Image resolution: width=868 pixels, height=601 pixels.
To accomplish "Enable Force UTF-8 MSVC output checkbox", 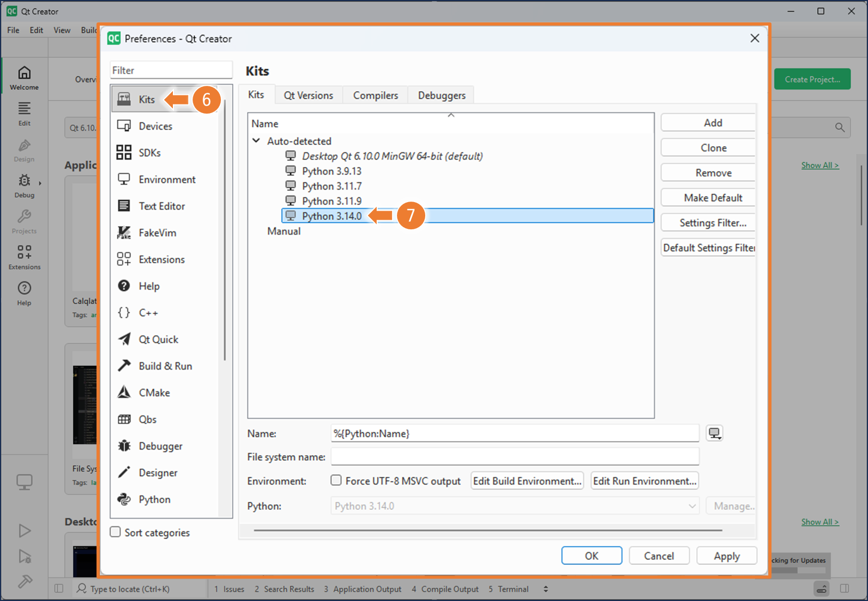I will point(336,480).
